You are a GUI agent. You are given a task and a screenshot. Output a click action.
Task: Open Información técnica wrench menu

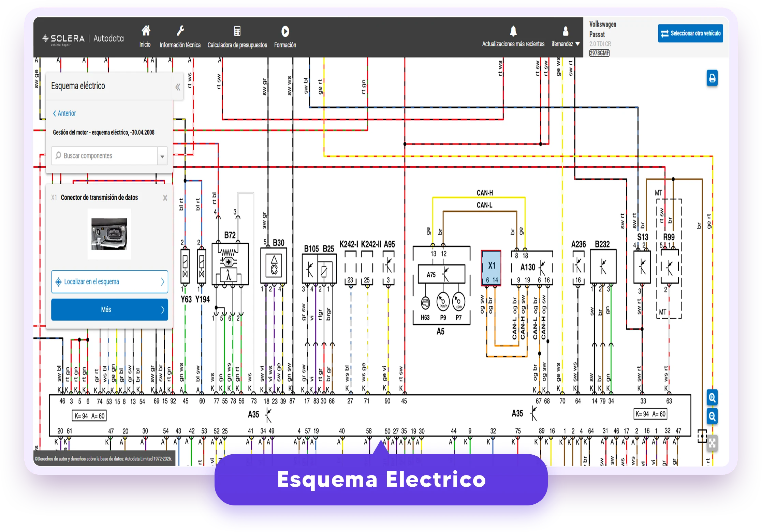[x=180, y=36]
